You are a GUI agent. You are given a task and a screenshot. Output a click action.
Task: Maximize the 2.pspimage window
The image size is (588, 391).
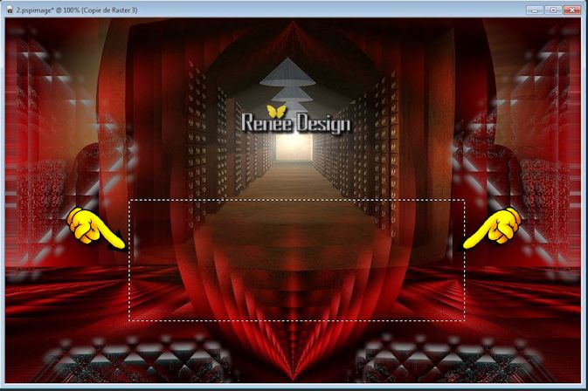click(554, 10)
